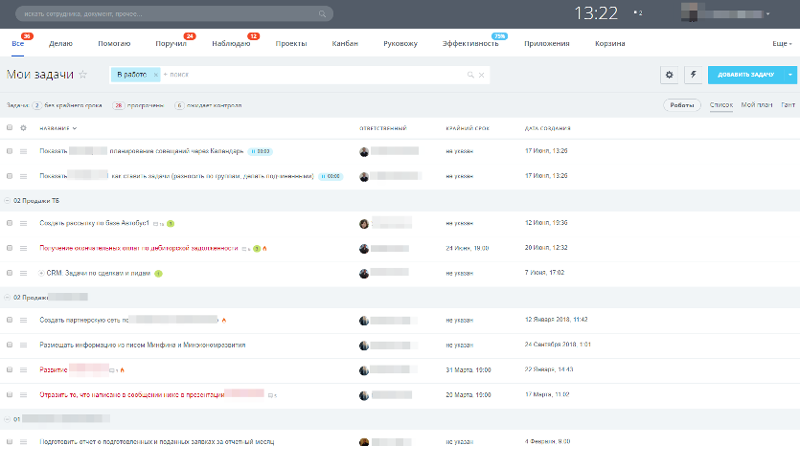Check the дебиторской задолженности task checkbox
This screenshot has height=466, width=800.
pyautogui.click(x=9, y=248)
